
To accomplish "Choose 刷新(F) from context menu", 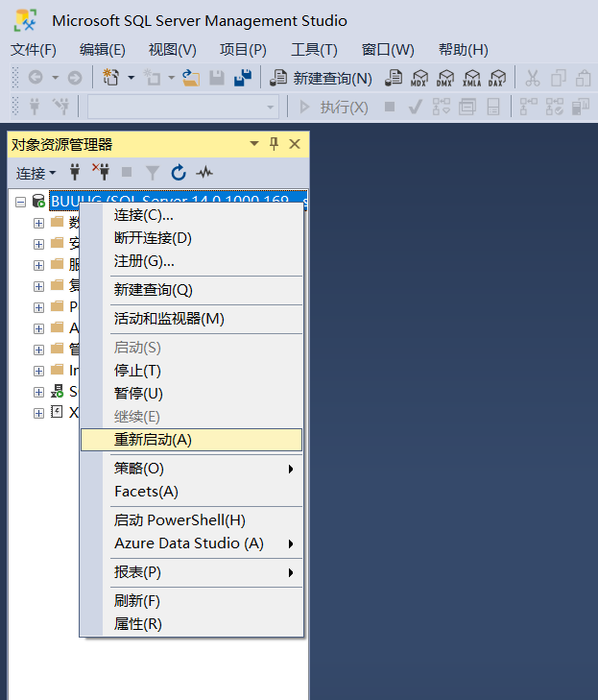I will [x=191, y=601].
